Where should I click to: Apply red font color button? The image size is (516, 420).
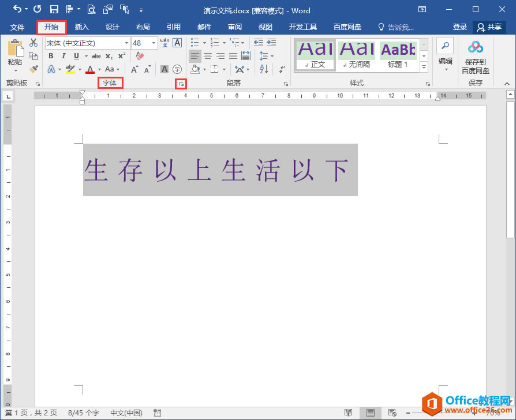90,69
